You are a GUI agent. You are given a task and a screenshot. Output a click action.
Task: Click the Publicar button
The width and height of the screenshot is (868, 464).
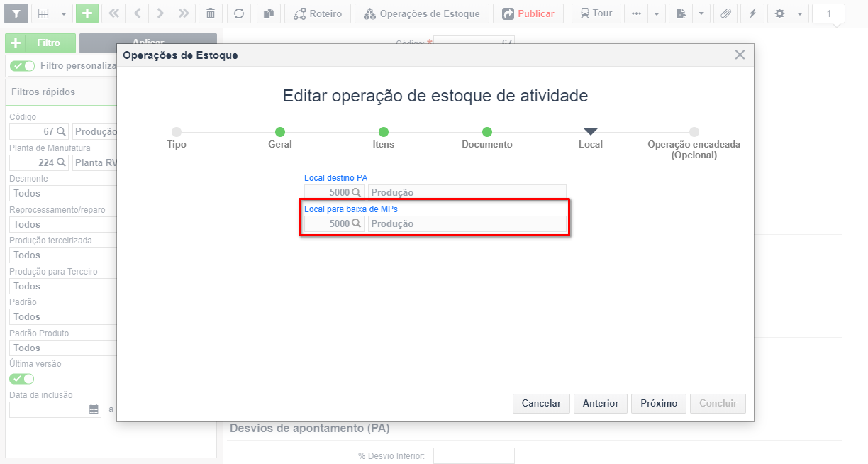pos(528,13)
